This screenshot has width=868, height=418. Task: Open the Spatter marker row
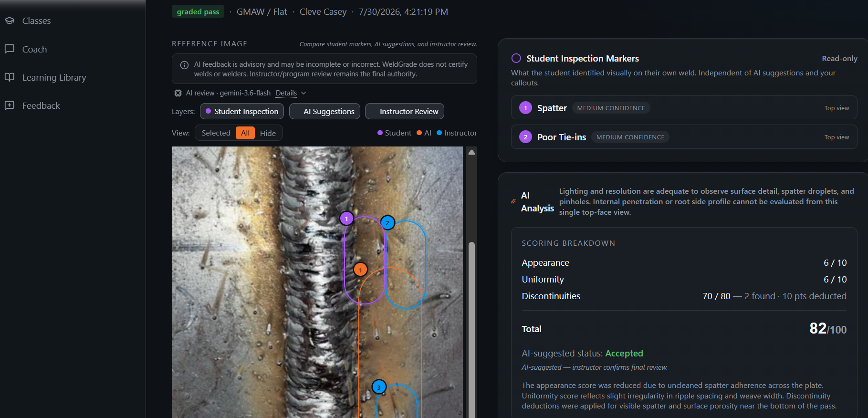point(684,108)
